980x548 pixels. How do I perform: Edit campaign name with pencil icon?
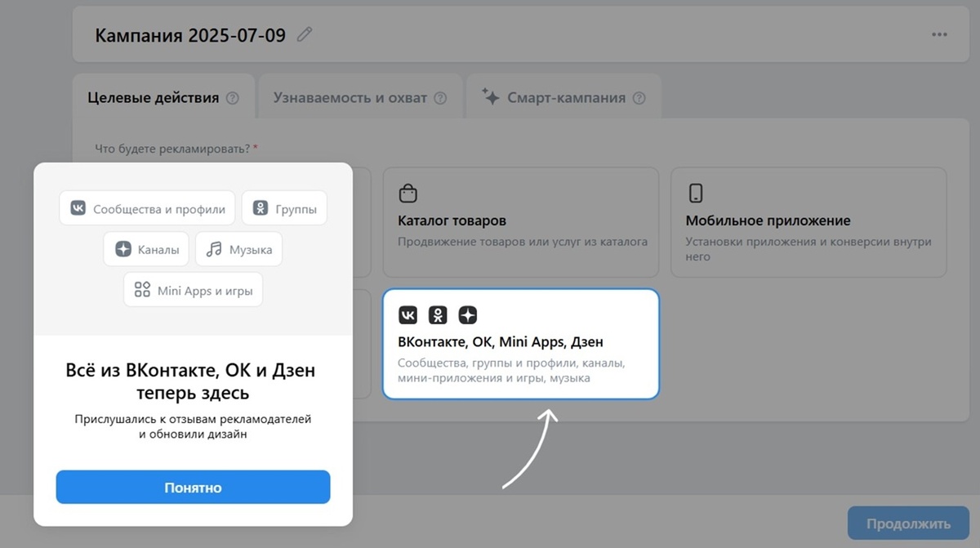[x=305, y=34]
